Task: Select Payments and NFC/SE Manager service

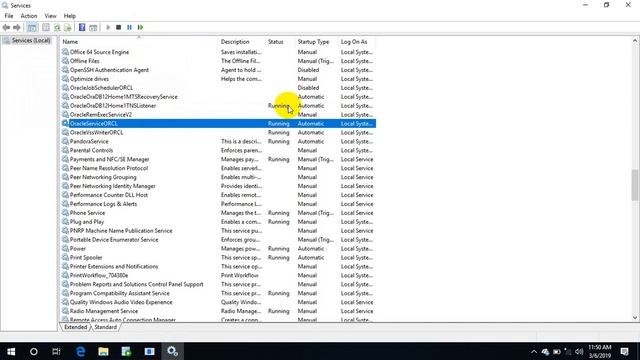Action: [x=109, y=160]
